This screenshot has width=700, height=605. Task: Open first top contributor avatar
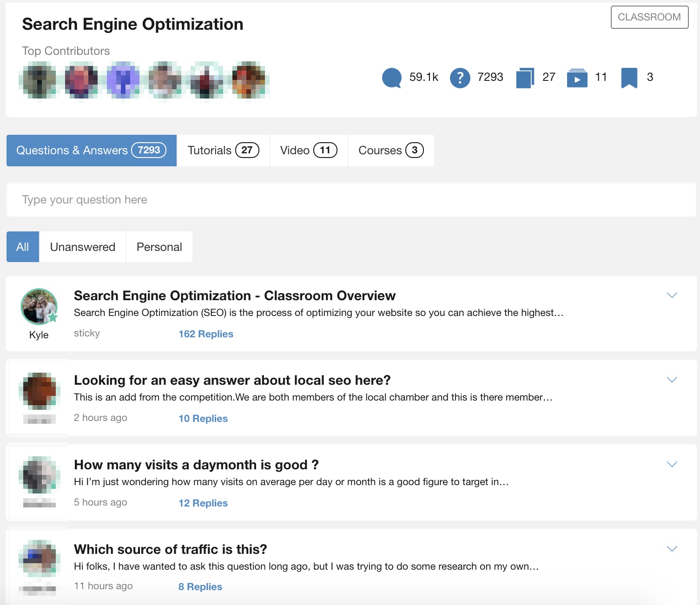[40, 80]
